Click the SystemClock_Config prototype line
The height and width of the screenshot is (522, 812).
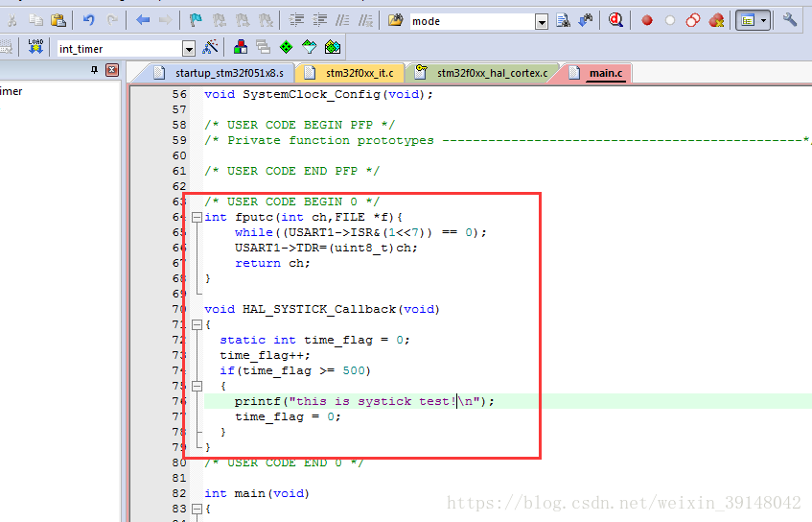pyautogui.click(x=318, y=94)
